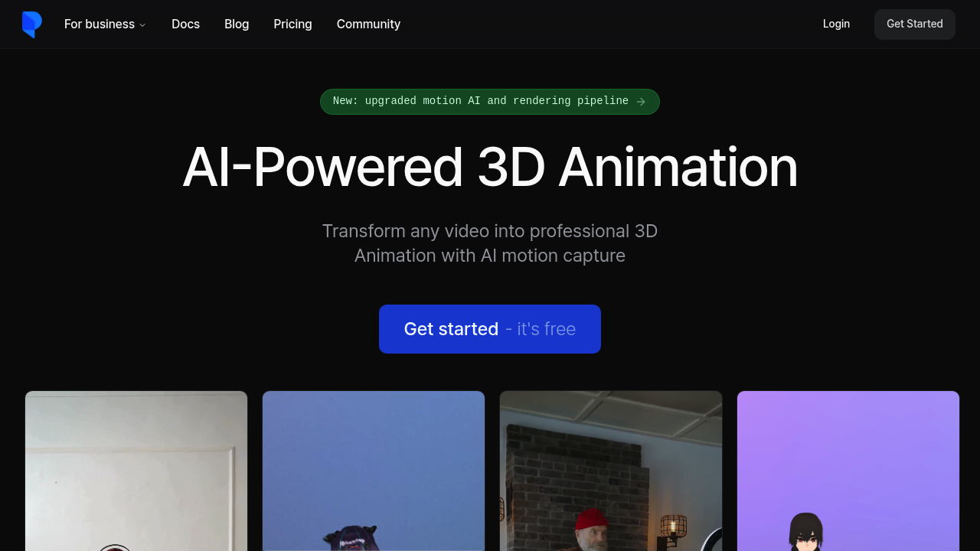Visit the Community page
This screenshot has height=551, width=980.
point(368,24)
